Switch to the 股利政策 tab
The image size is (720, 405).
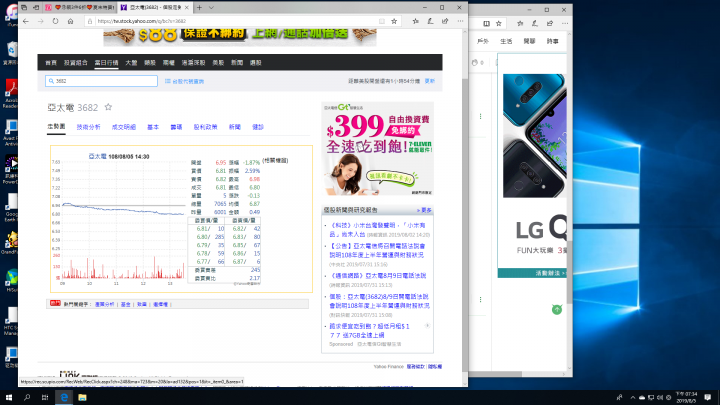coord(205,127)
